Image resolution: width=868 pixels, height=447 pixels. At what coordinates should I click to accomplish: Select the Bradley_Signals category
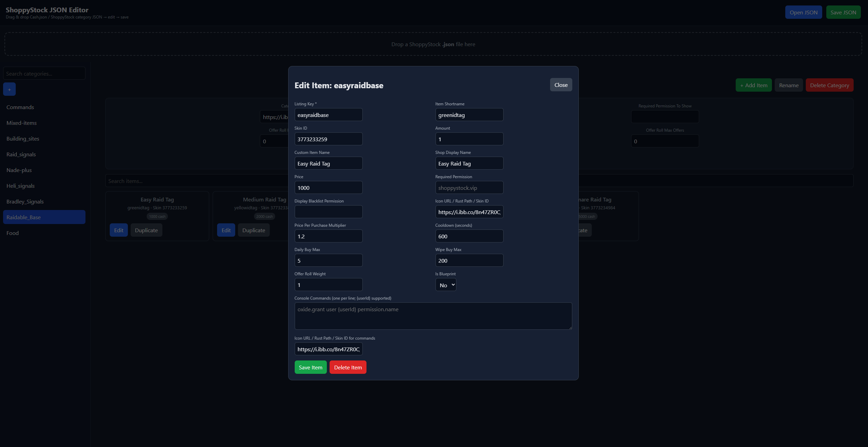[44, 201]
